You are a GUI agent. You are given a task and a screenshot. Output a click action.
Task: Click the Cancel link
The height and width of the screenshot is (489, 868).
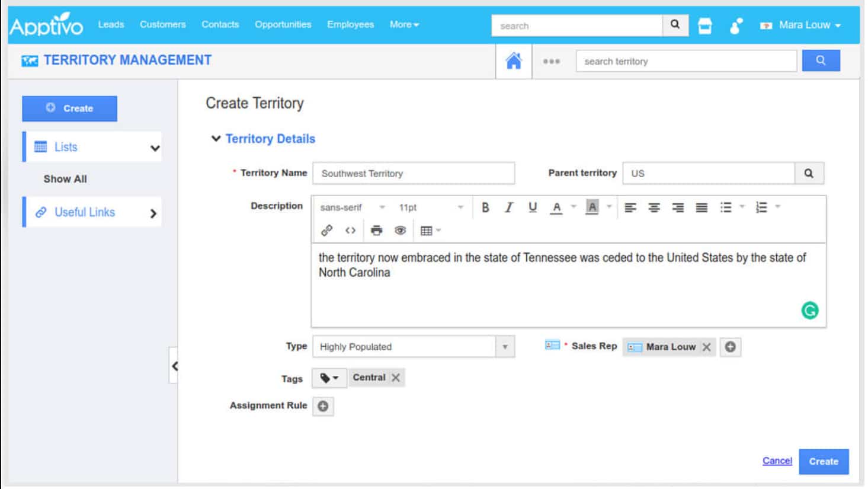click(x=777, y=461)
